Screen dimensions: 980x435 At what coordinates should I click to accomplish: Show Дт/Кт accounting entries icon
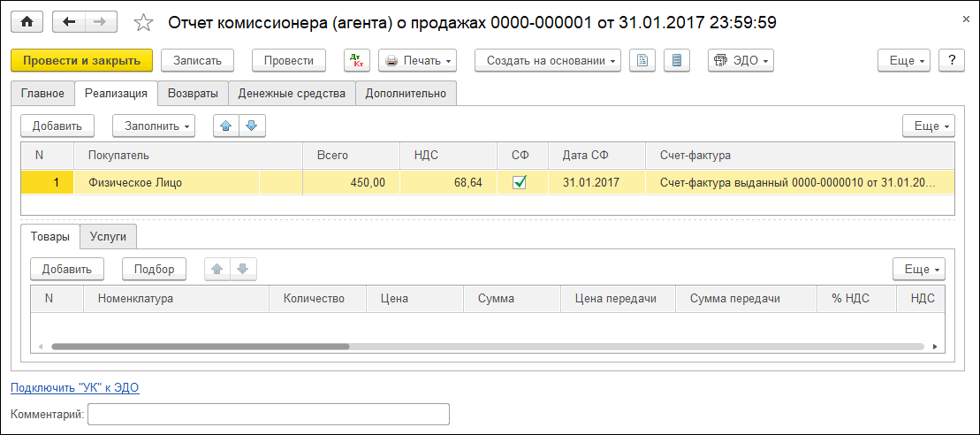[x=357, y=60]
